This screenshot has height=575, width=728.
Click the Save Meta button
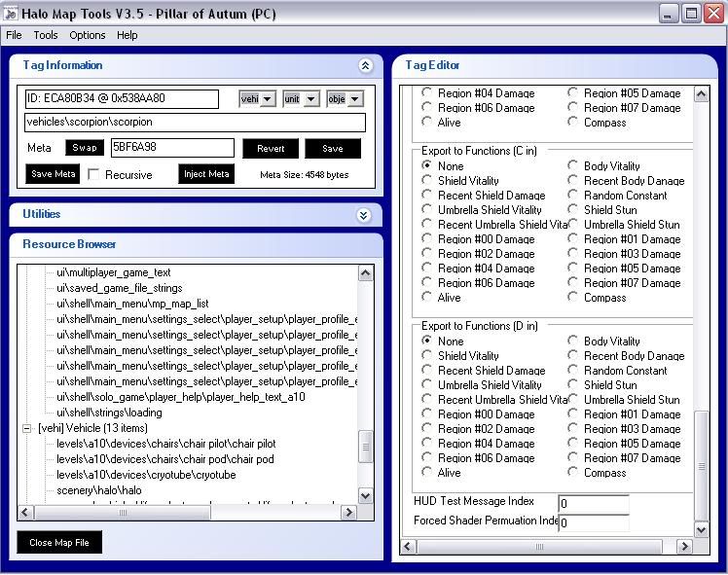tap(53, 174)
